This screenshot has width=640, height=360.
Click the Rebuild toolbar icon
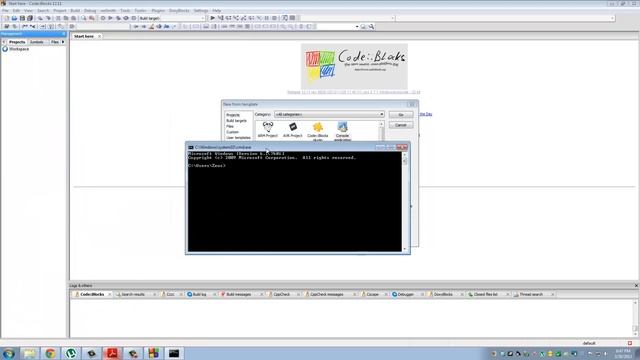[x=126, y=18]
